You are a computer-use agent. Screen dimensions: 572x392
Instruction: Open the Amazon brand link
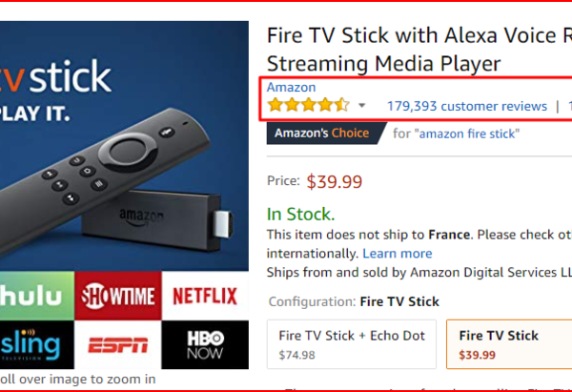click(291, 88)
